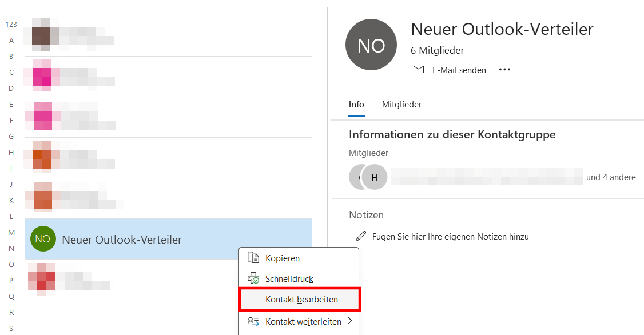Jump to letter K in alphabet index

click(11, 200)
